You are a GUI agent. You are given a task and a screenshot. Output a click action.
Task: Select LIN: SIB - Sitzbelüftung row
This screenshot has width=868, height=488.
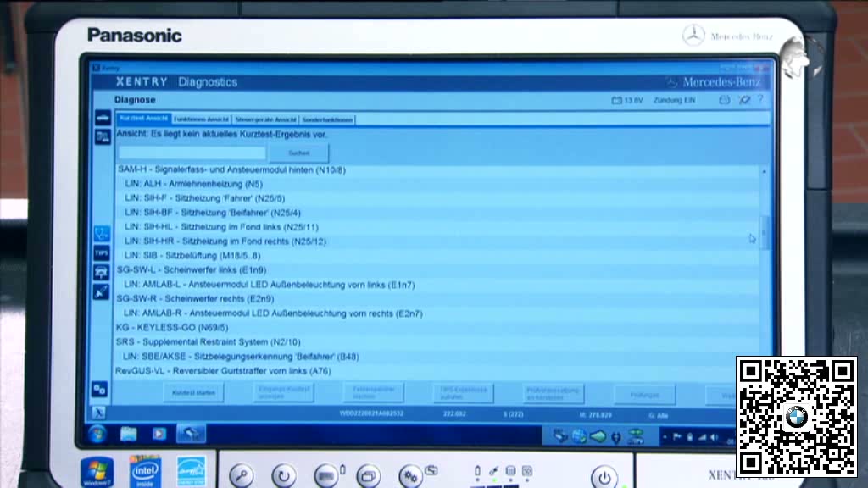point(437,256)
